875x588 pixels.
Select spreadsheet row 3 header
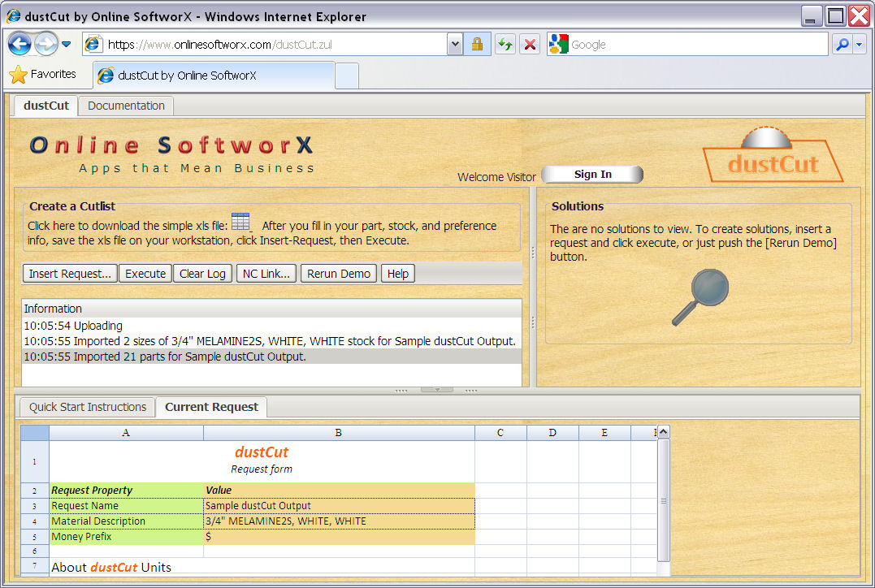35,506
